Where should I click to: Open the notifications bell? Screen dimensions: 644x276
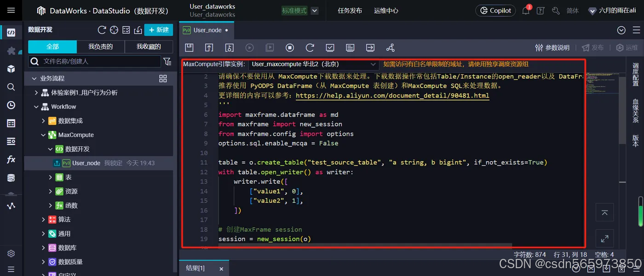click(526, 11)
